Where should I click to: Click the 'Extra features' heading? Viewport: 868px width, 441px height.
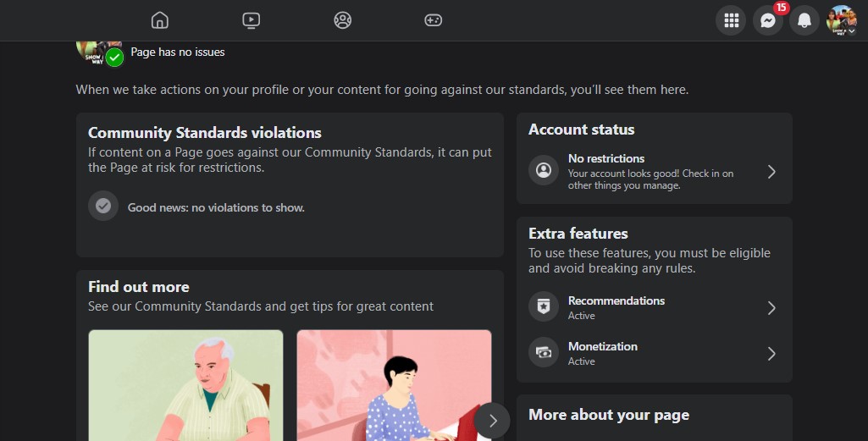point(578,234)
